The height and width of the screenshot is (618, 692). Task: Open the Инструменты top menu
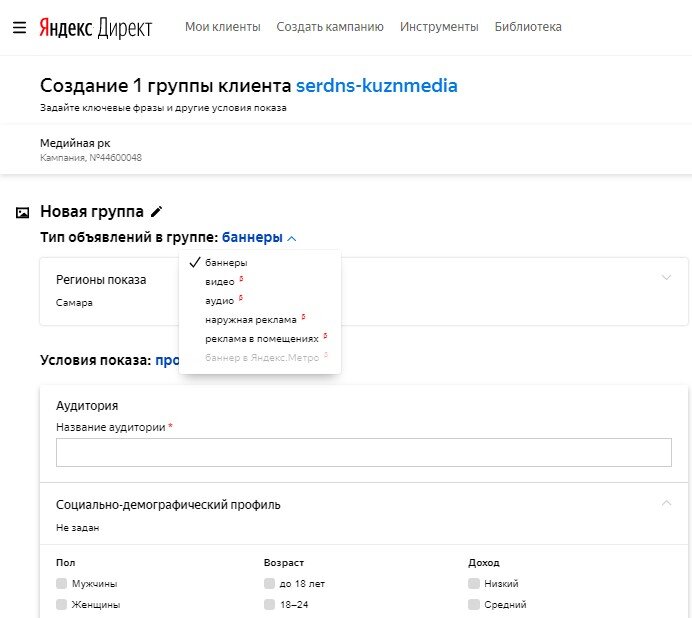pyautogui.click(x=439, y=27)
